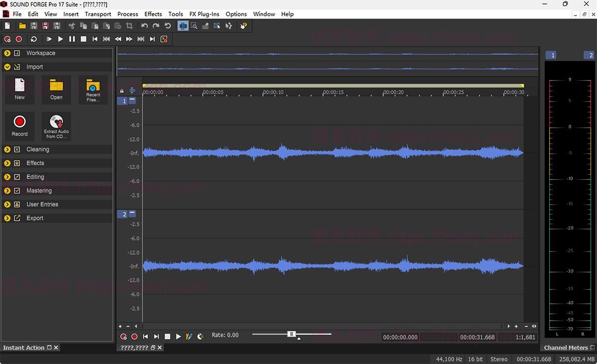Click the Undo arrow in the toolbar
597x364 pixels.
144,26
